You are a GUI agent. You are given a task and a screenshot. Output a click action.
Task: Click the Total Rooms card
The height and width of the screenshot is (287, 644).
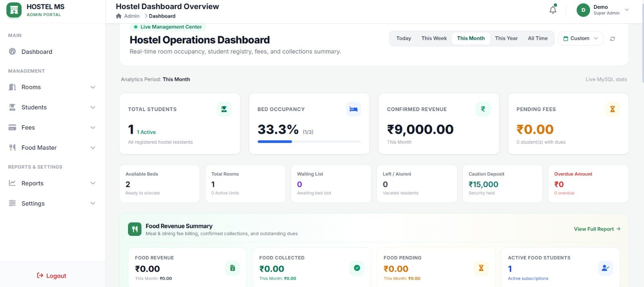pyautogui.click(x=245, y=184)
